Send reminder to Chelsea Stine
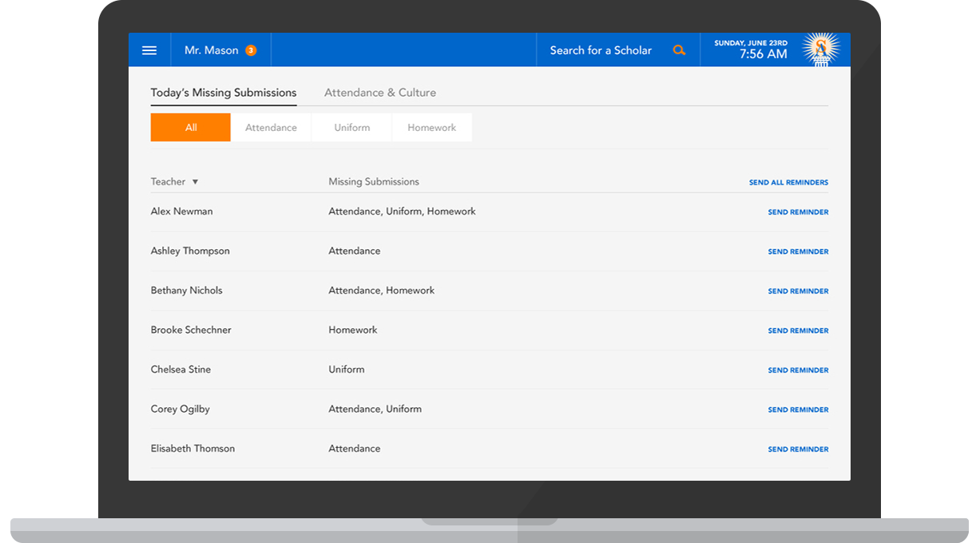Viewport: 980px width, 543px height. pos(798,371)
